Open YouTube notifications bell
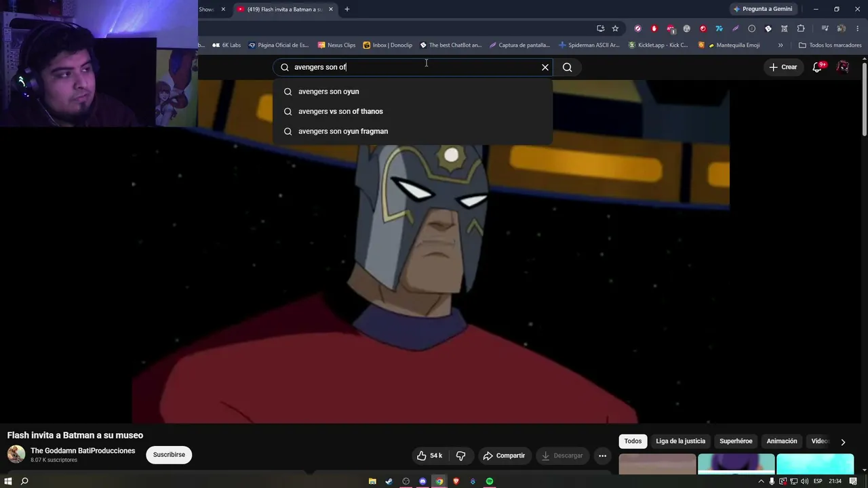 coord(817,67)
